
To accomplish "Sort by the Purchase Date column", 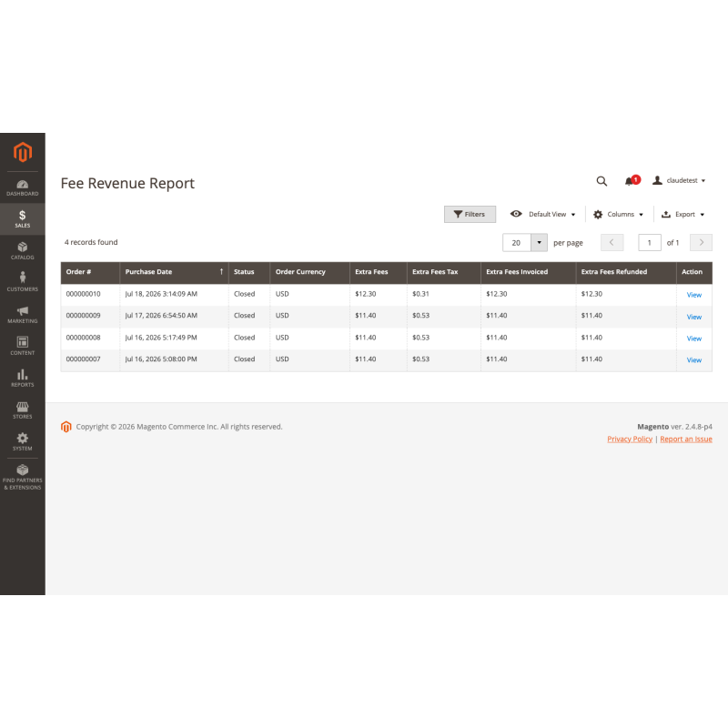I will click(x=174, y=272).
